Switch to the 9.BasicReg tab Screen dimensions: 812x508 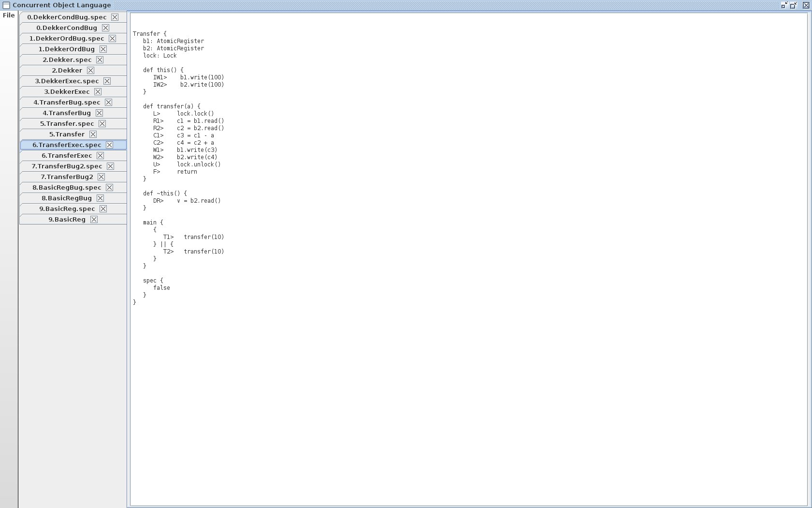pos(67,219)
